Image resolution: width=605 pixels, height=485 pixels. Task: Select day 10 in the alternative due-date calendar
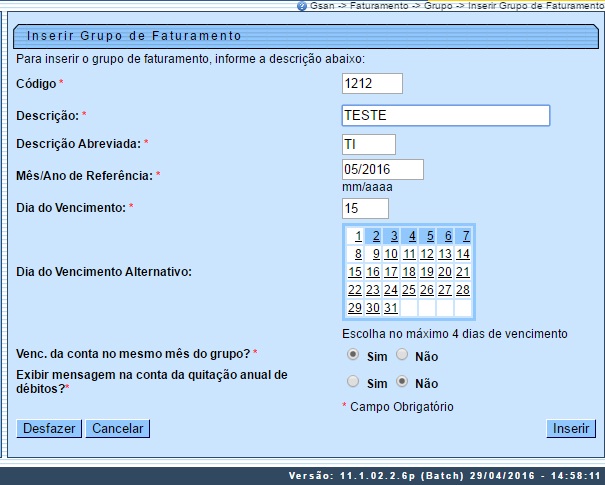click(x=391, y=254)
